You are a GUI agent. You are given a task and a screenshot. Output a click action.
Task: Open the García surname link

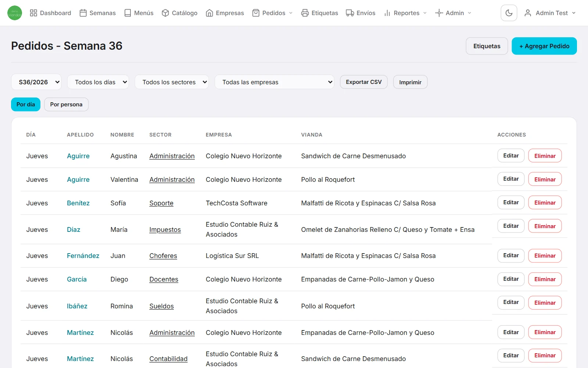click(x=77, y=279)
